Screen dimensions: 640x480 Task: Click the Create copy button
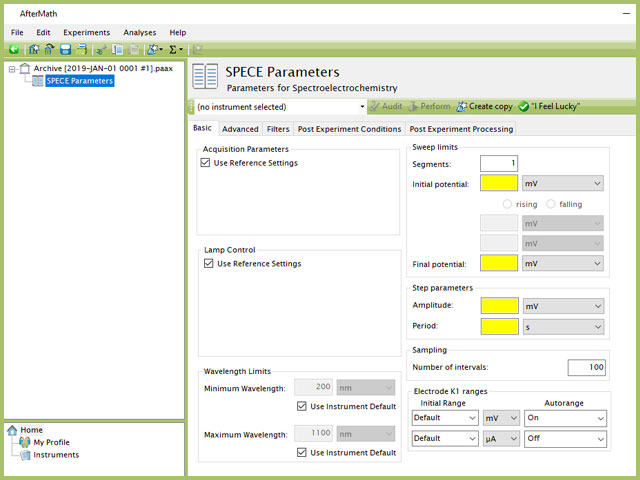(x=484, y=107)
